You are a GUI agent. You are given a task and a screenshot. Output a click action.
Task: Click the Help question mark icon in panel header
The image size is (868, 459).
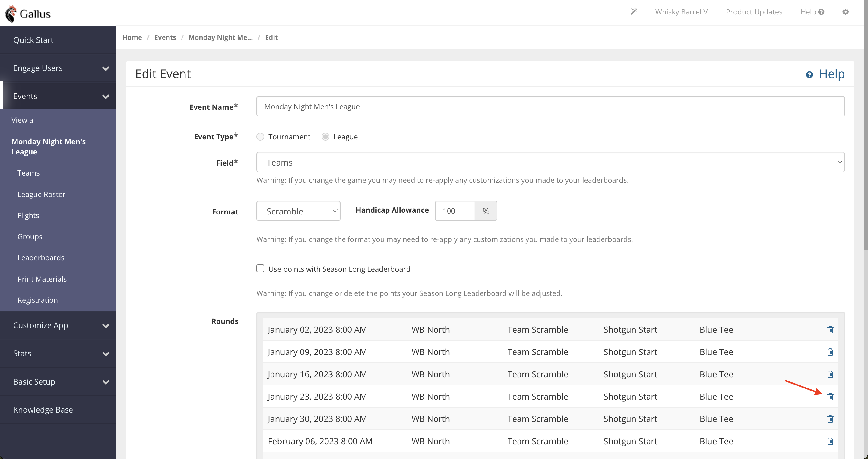tap(809, 74)
